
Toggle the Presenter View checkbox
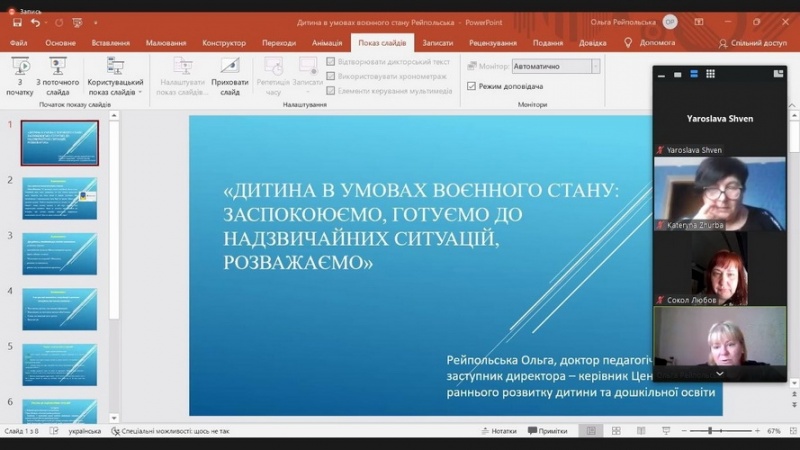(x=472, y=87)
